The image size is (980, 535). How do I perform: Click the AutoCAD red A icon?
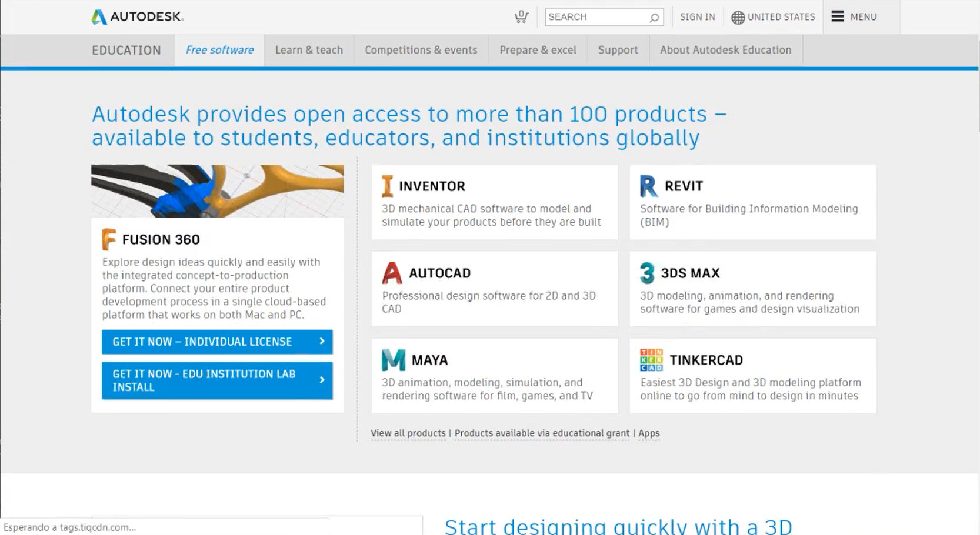coord(392,273)
